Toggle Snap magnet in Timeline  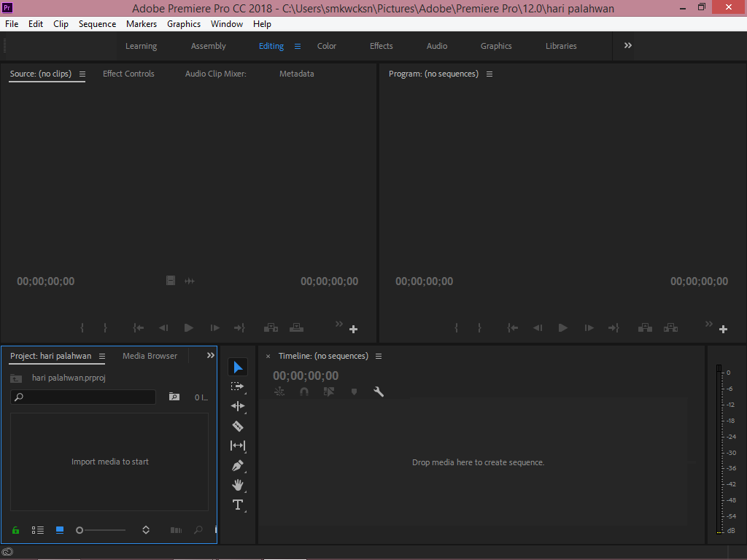click(304, 392)
